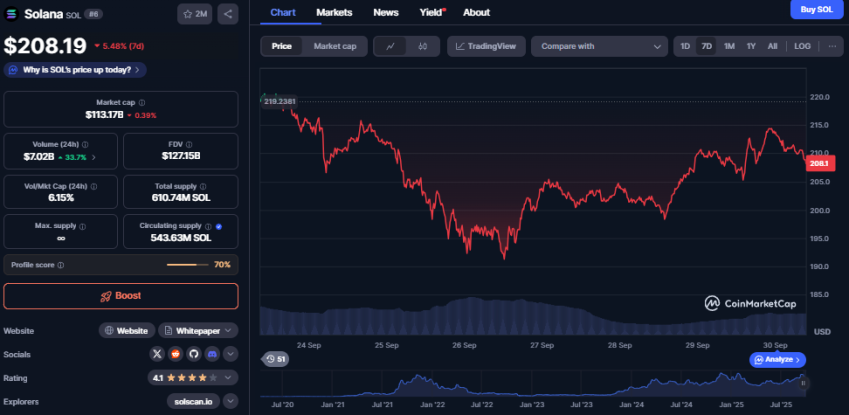
Task: Click the Boost button
Action: click(x=121, y=296)
